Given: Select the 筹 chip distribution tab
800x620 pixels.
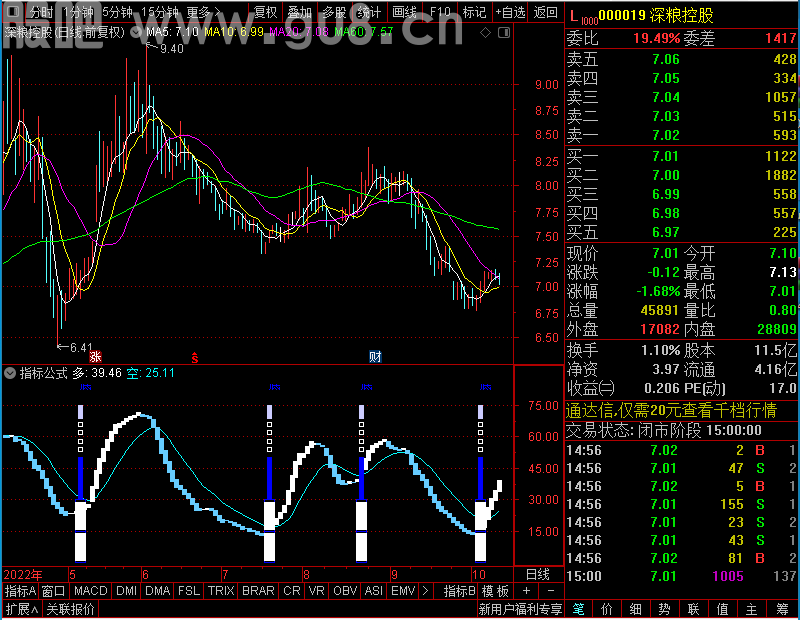Looking at the screenshot, I should click(782, 609).
